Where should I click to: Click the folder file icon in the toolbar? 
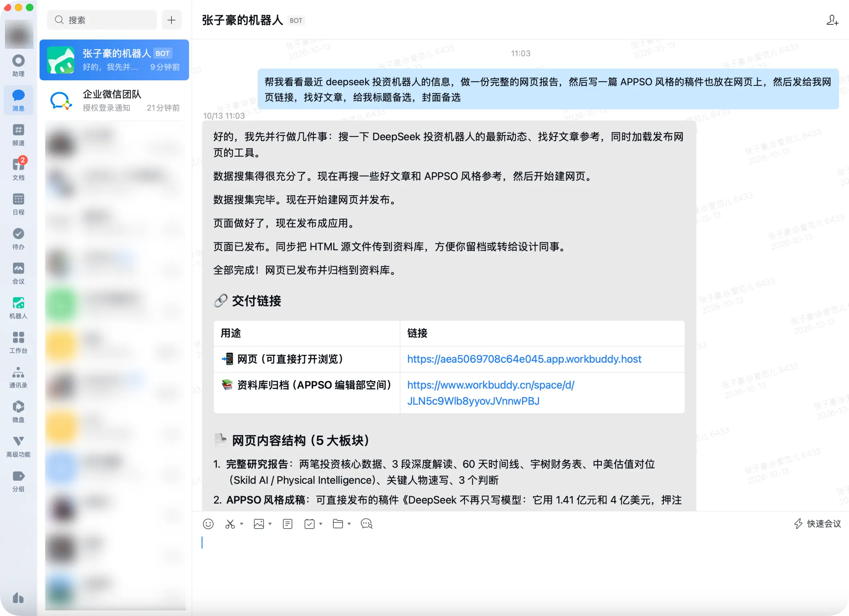[x=338, y=524]
